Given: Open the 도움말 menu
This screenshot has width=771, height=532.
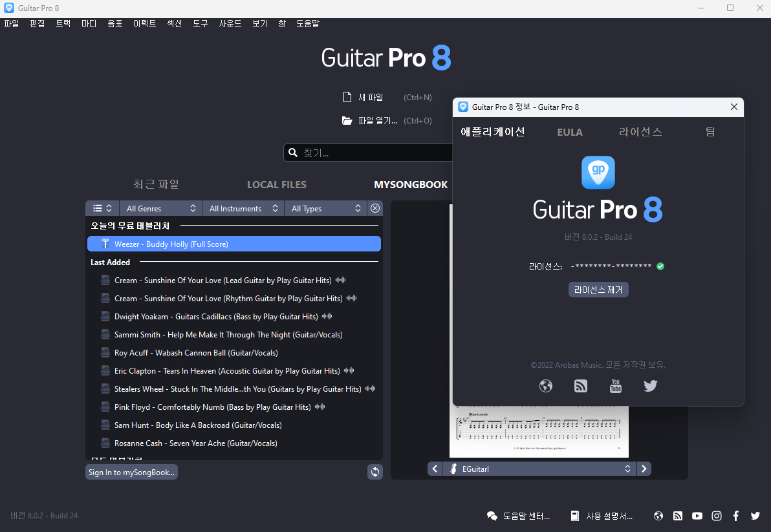Looking at the screenshot, I should click(308, 23).
